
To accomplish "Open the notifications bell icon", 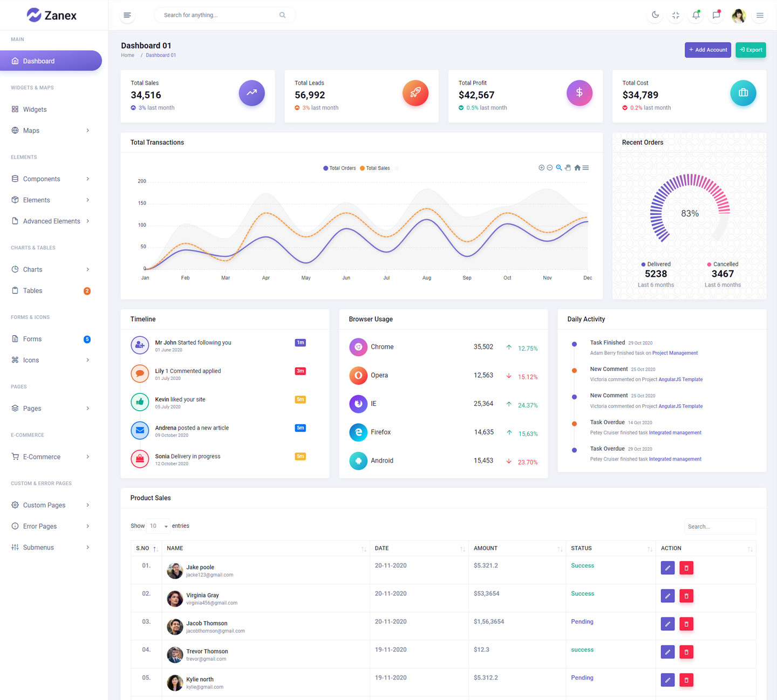I will pyautogui.click(x=696, y=15).
